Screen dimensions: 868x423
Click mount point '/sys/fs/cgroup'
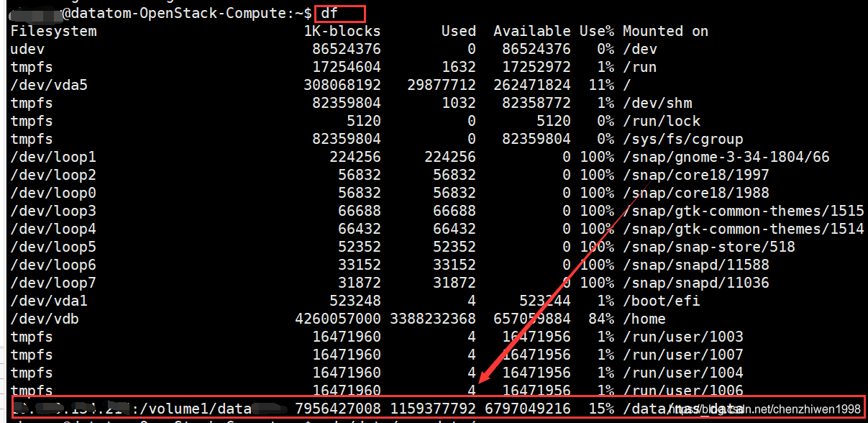click(x=683, y=139)
